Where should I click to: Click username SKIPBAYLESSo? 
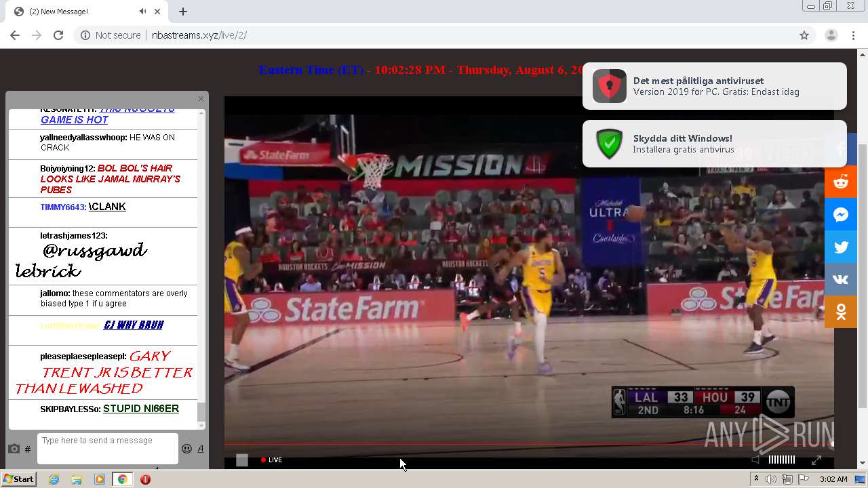pos(70,409)
